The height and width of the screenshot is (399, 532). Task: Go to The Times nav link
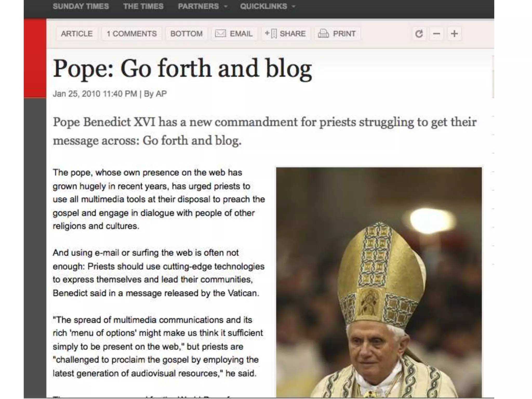tap(143, 6)
